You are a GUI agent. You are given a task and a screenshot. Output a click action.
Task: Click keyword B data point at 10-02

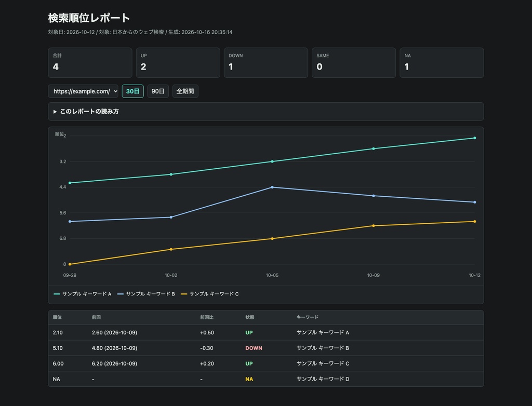coord(171,217)
